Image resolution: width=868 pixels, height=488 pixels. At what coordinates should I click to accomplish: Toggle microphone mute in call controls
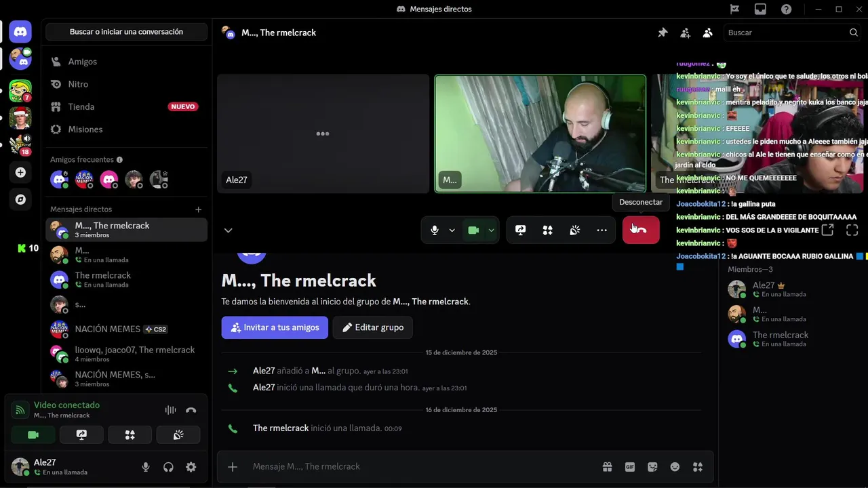(435, 230)
